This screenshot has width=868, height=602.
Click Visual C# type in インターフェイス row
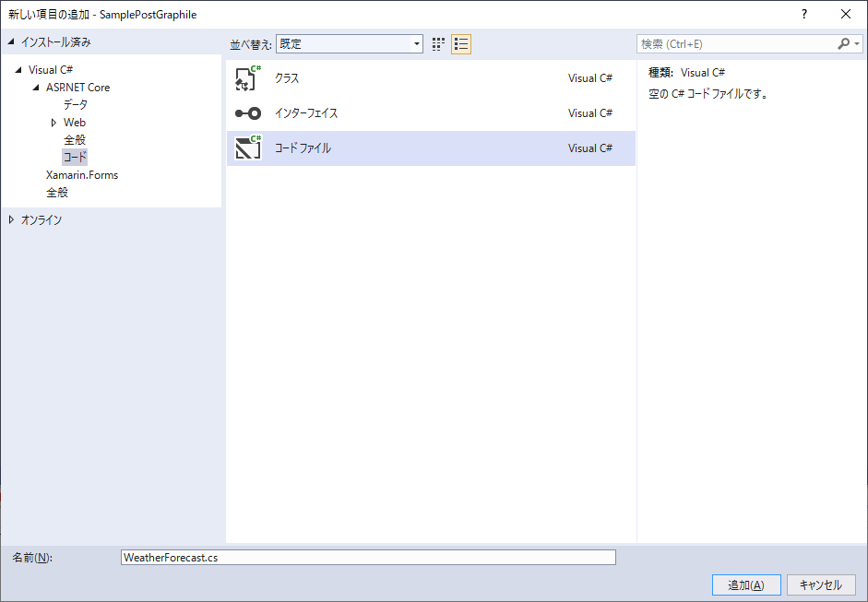click(590, 113)
